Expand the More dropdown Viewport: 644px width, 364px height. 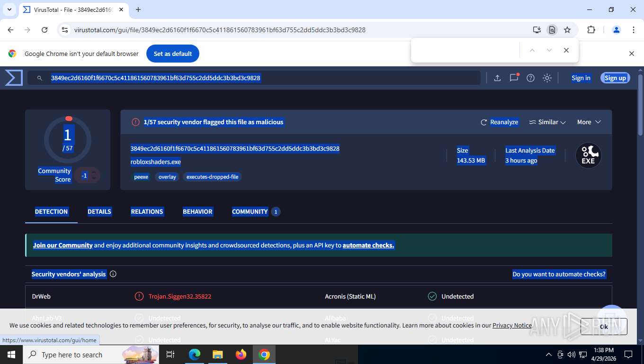click(589, 122)
